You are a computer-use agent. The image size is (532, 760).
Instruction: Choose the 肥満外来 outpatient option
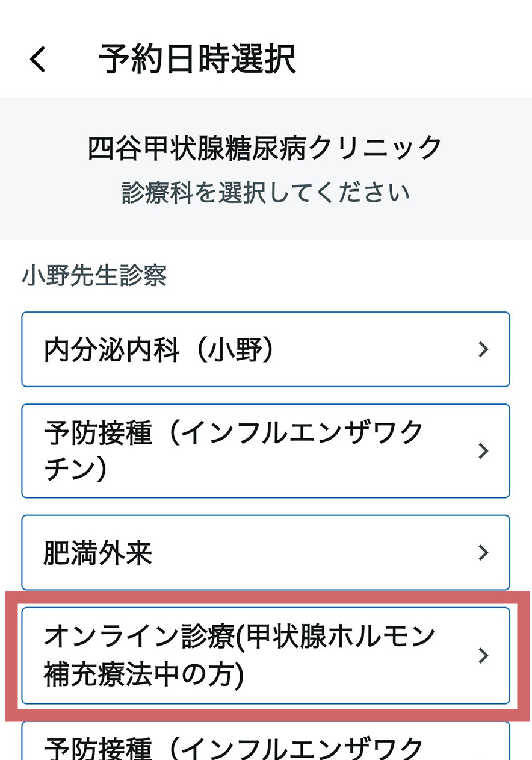click(265, 553)
